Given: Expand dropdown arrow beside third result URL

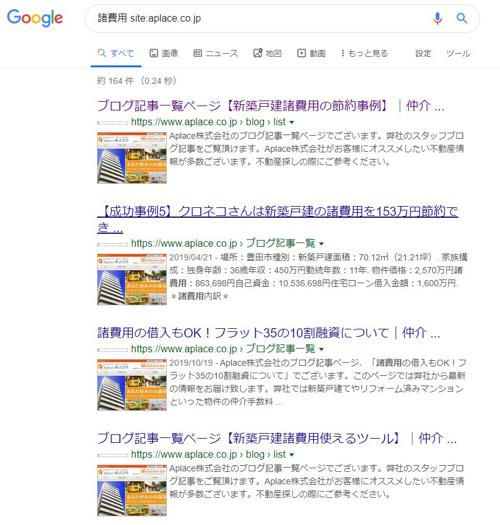Looking at the screenshot, I should click(322, 350).
